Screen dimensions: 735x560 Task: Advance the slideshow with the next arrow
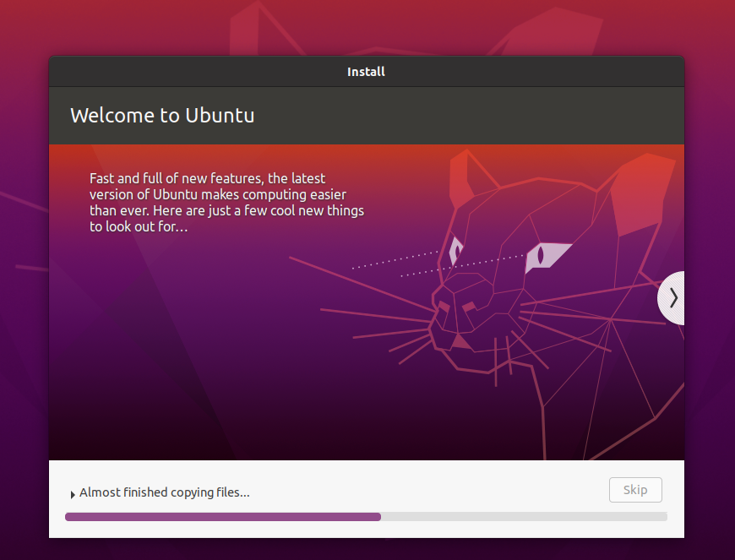672,298
